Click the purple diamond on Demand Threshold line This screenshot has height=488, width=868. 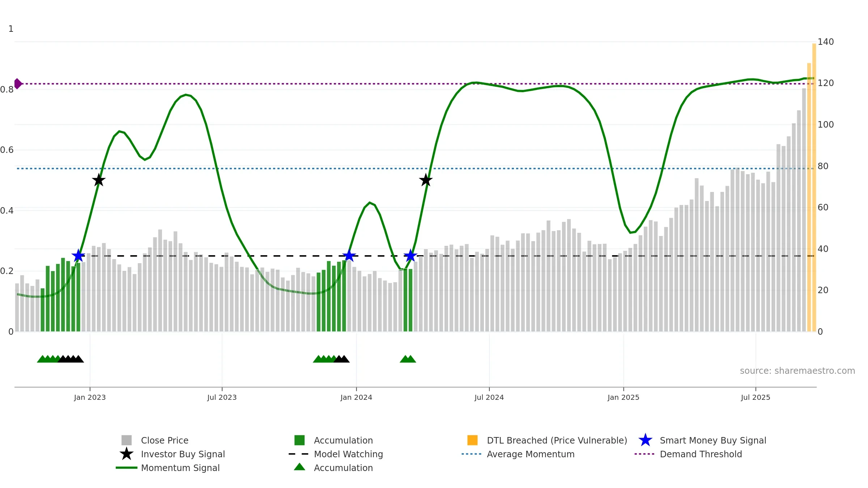click(18, 84)
